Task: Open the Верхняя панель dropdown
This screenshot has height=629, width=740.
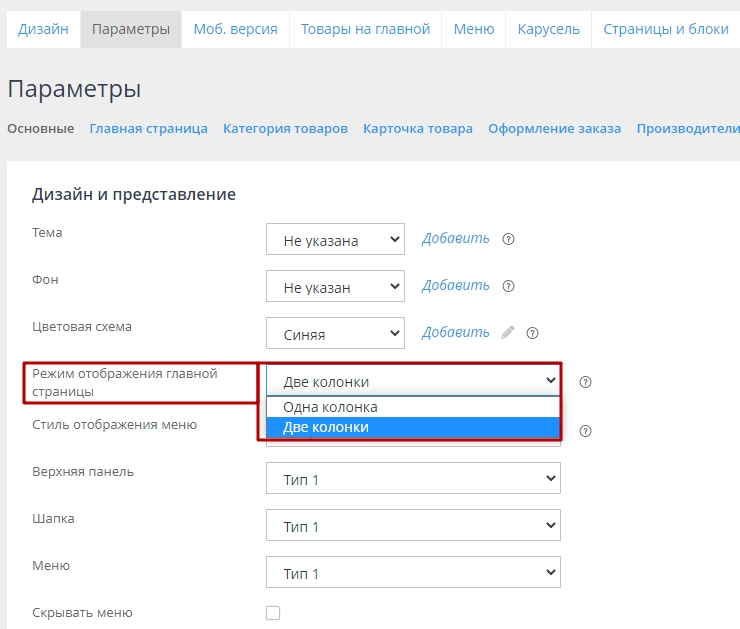Action: [x=413, y=479]
